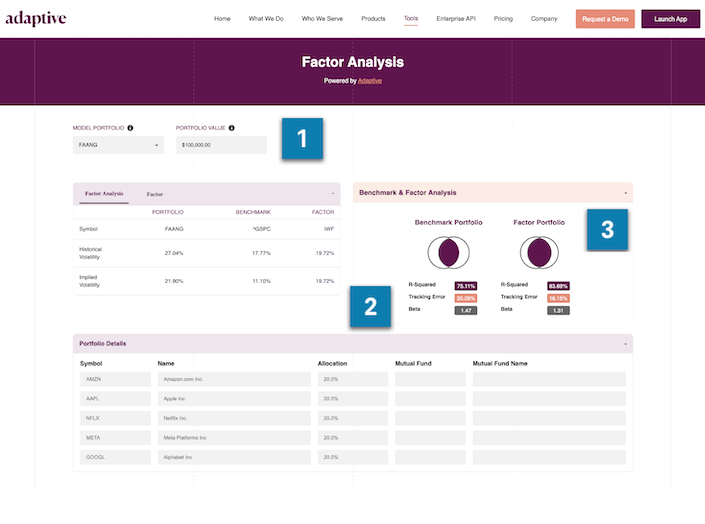Switch to the Factor tab
This screenshot has height=524, width=705.
pyautogui.click(x=155, y=194)
